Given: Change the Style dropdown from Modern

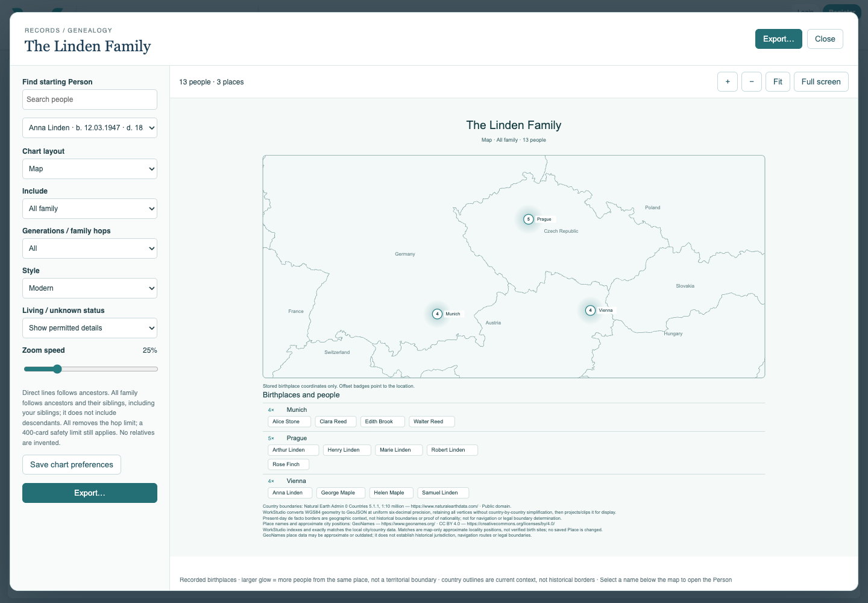Looking at the screenshot, I should 90,288.
